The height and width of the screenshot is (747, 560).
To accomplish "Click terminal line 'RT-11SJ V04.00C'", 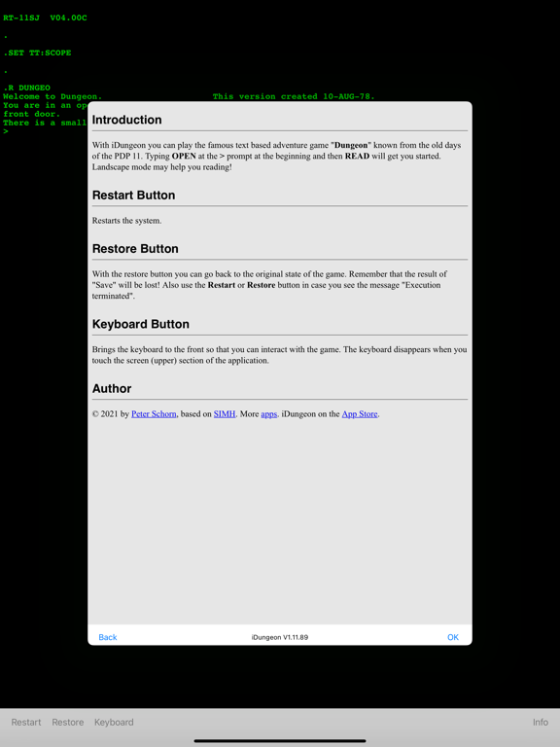I will [46, 18].
